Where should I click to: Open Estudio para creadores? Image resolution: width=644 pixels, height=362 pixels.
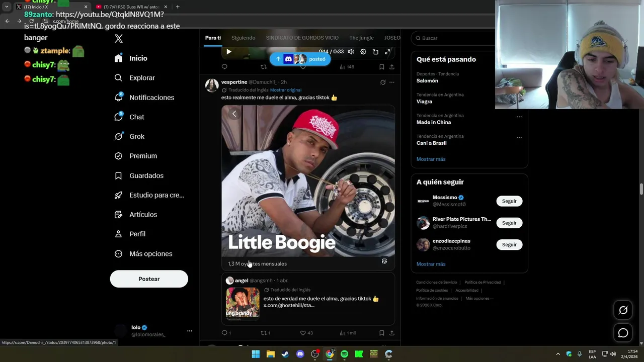tap(149, 195)
